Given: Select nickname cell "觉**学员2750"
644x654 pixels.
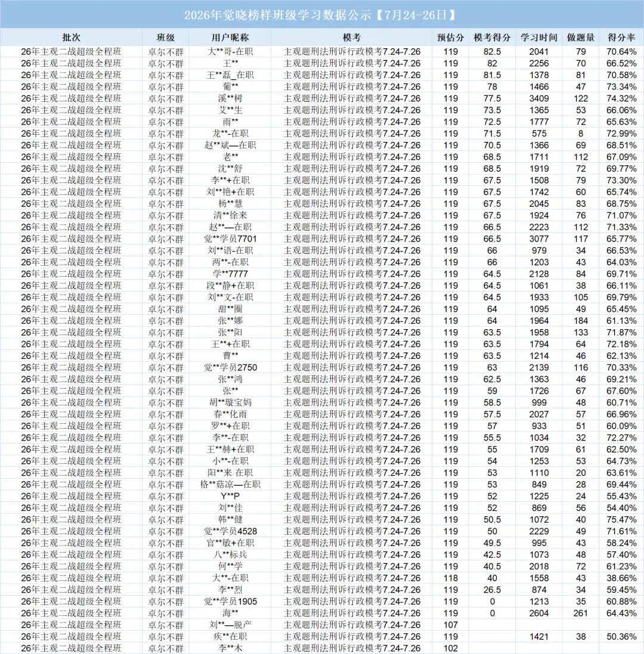Looking at the screenshot, I should pyautogui.click(x=230, y=367).
